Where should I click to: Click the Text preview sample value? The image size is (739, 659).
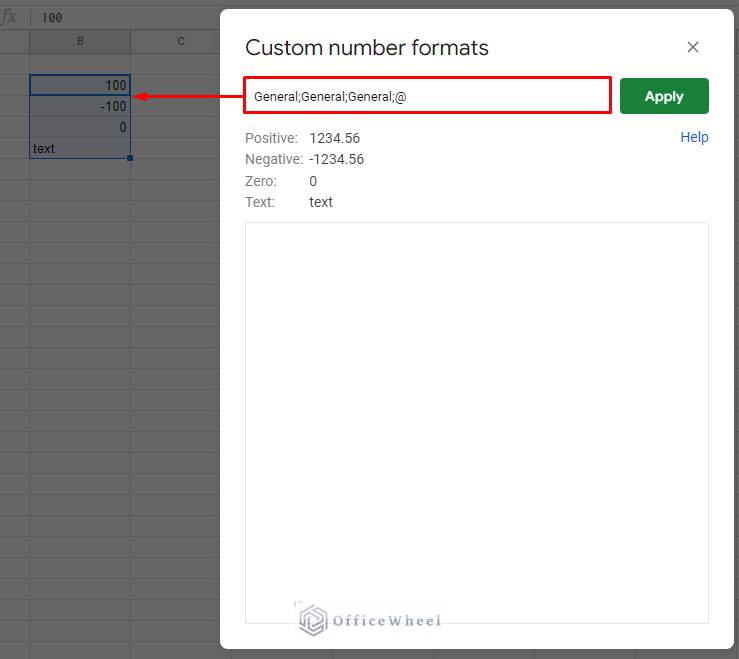(x=321, y=202)
